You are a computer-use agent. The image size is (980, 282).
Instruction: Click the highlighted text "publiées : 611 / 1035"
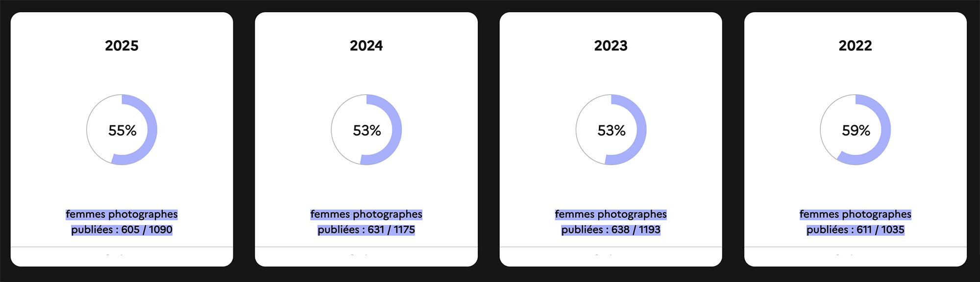pyautogui.click(x=855, y=230)
